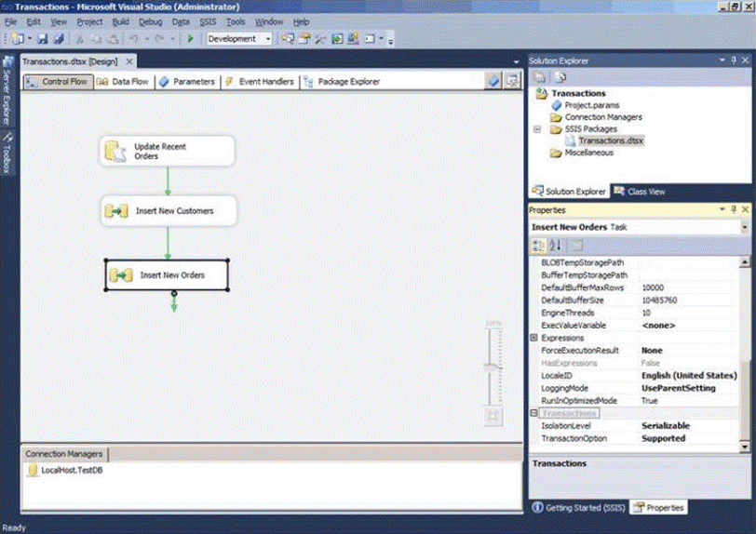756x534 pixels.
Task: Open the SSIS menu
Action: [x=208, y=20]
